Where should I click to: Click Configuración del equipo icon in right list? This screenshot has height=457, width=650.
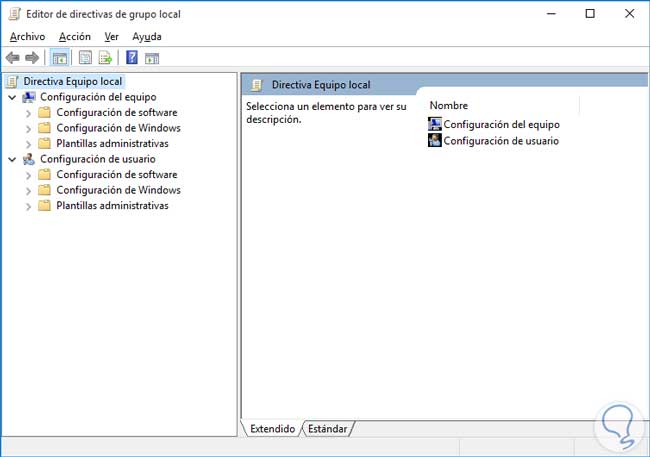(434, 124)
